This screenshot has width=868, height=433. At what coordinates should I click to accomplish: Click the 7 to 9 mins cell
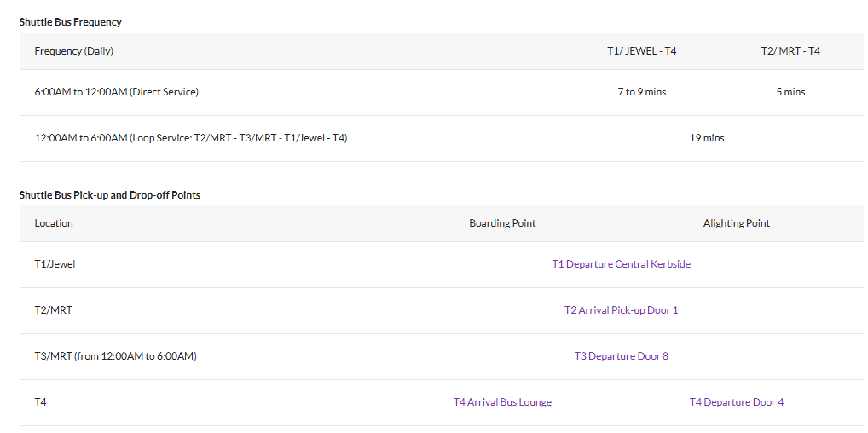point(641,92)
